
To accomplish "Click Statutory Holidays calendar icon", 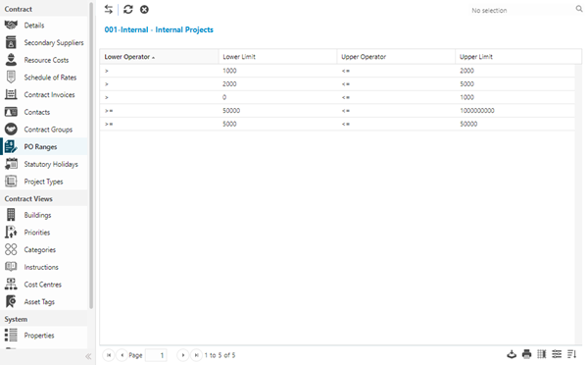I will (x=11, y=164).
